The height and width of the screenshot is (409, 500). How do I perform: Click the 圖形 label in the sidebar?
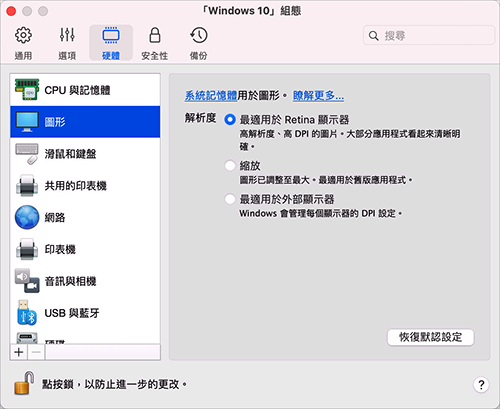[55, 122]
